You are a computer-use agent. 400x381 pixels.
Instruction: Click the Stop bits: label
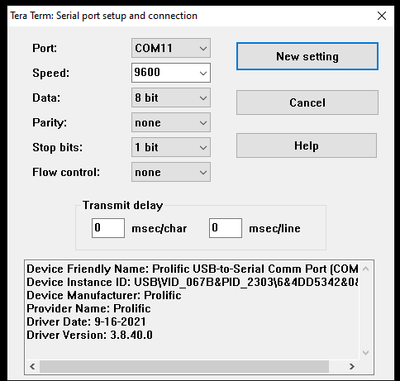[57, 147]
